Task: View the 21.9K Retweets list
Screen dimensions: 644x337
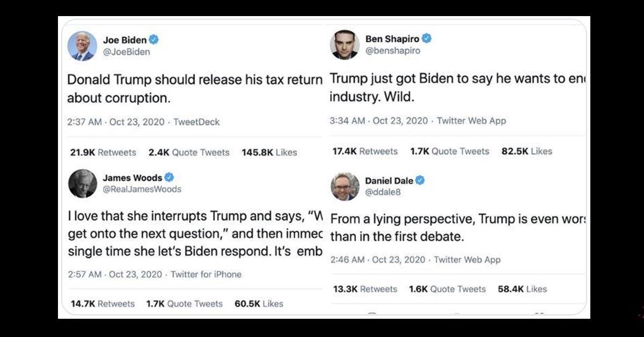Action: click(103, 152)
